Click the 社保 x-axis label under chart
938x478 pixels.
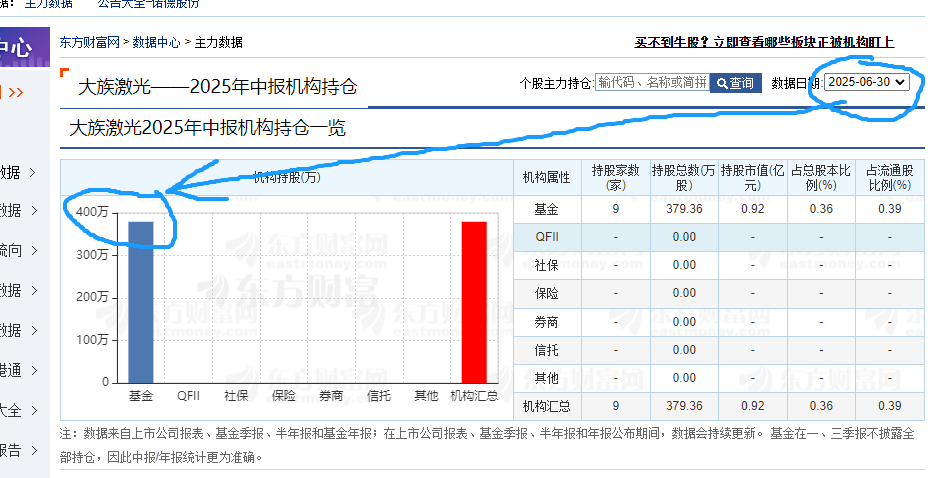(x=236, y=395)
